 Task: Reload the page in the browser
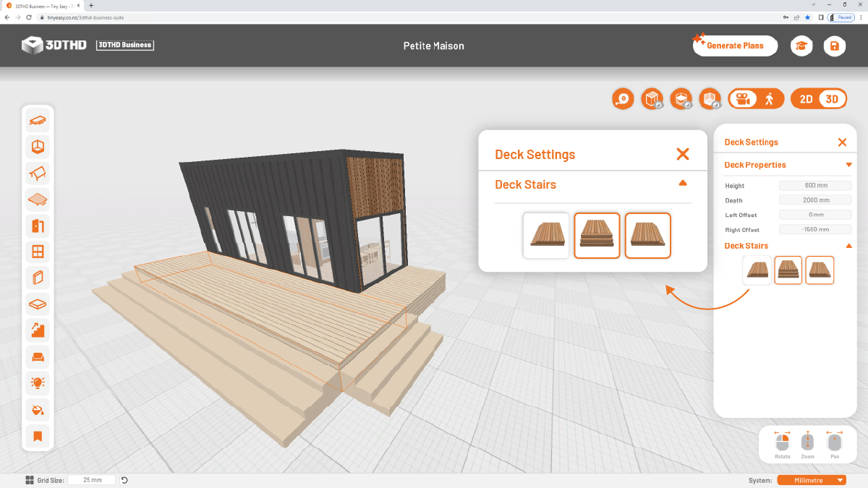coord(27,17)
